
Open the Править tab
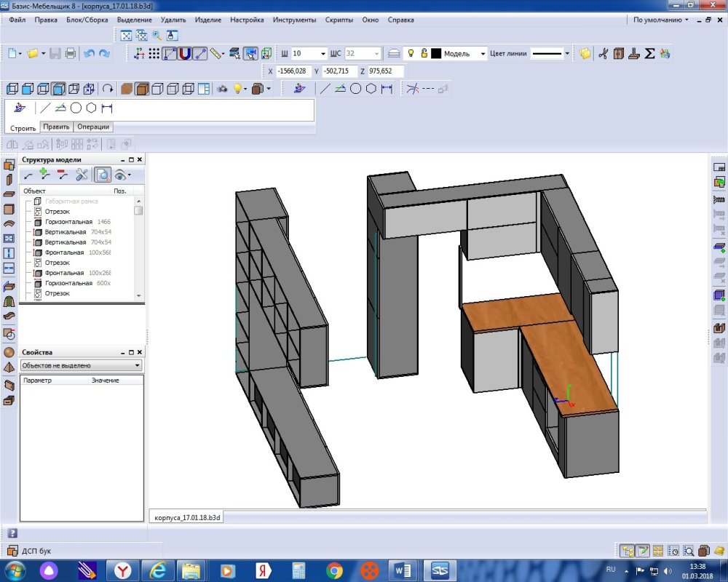[x=56, y=127]
